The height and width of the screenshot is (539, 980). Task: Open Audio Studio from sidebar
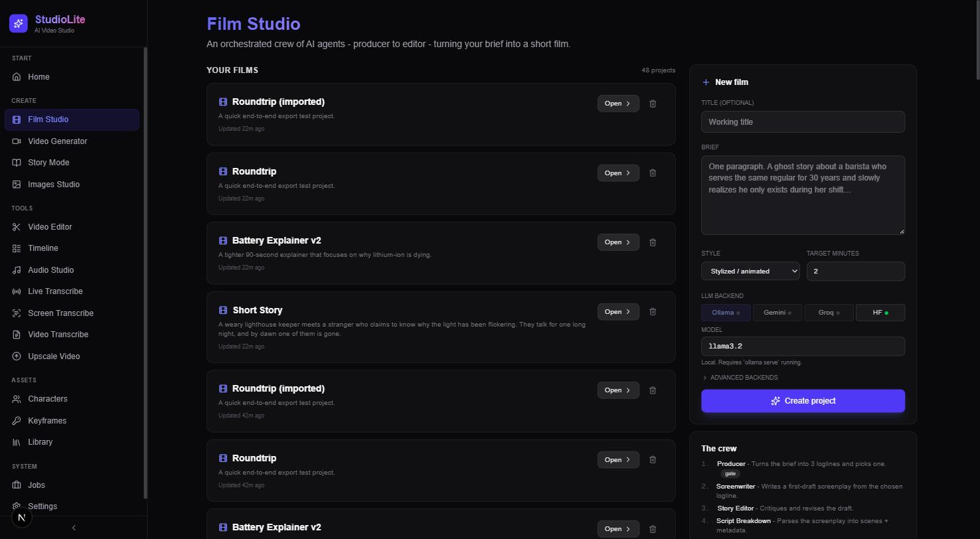click(72, 270)
